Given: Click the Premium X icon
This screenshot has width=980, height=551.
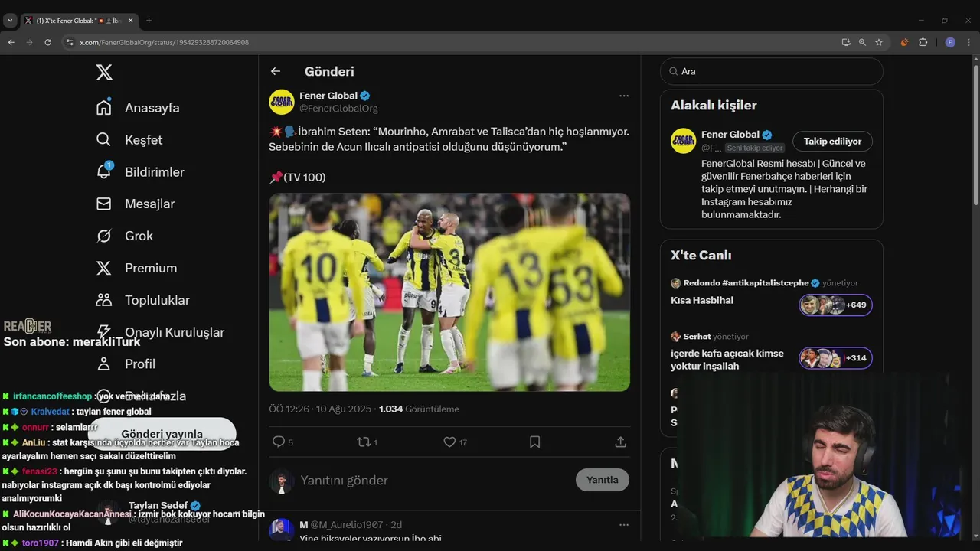Looking at the screenshot, I should click(104, 269).
